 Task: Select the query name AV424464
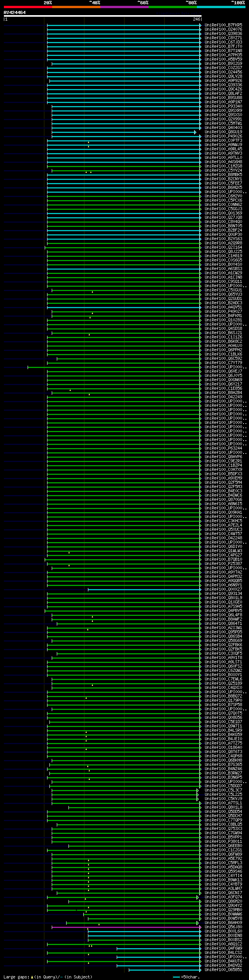pyautogui.click(x=15, y=12)
